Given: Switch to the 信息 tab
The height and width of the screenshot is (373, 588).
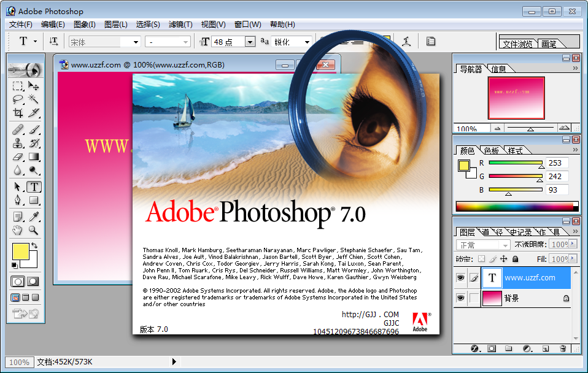Looking at the screenshot, I should click(499, 69).
